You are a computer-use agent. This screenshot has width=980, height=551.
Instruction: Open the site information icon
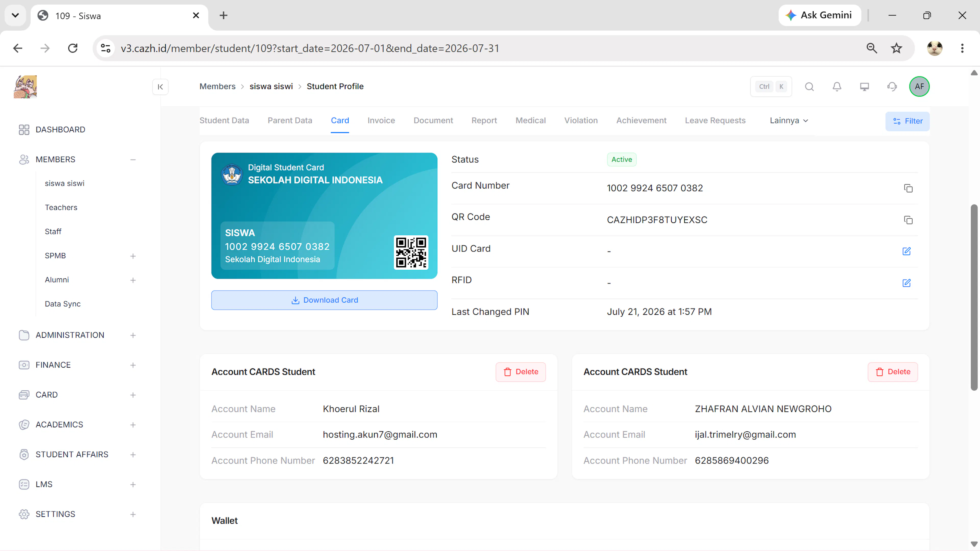click(x=106, y=48)
